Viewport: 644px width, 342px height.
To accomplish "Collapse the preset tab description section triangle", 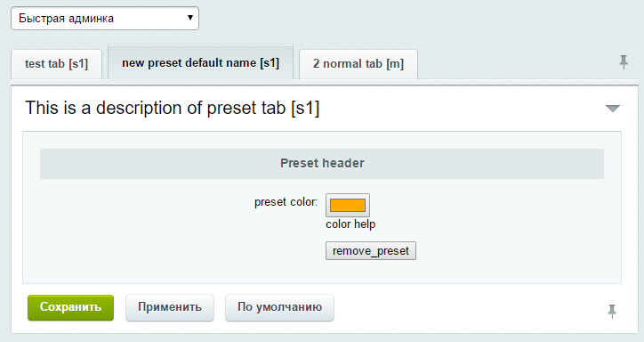I will (x=612, y=109).
